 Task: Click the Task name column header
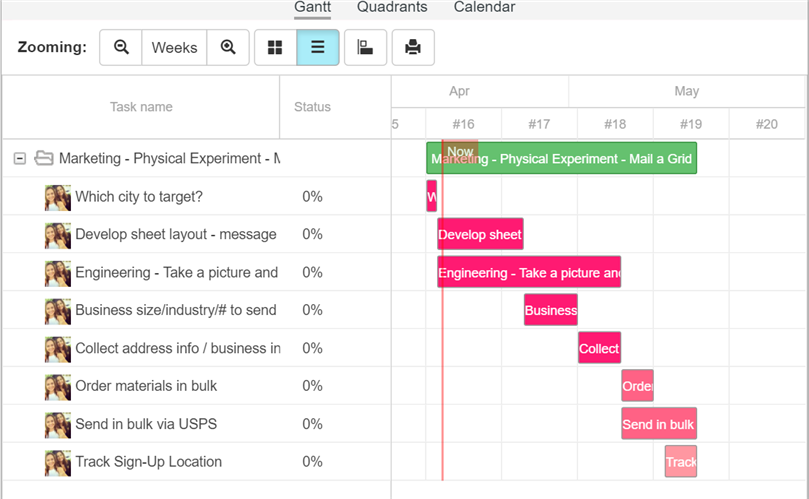coord(141,107)
